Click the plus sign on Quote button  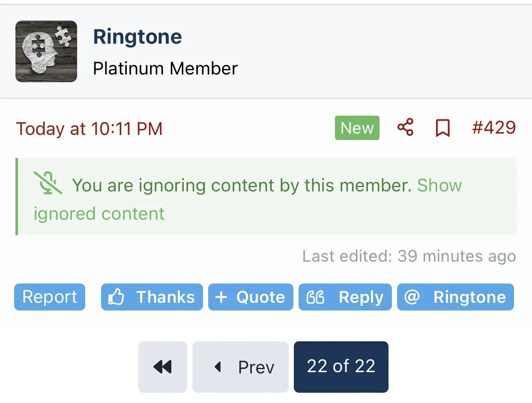tap(221, 297)
